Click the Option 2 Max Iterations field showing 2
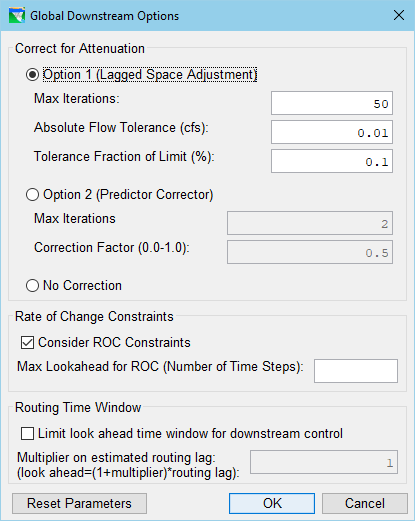The width and height of the screenshot is (415, 521). (x=310, y=223)
